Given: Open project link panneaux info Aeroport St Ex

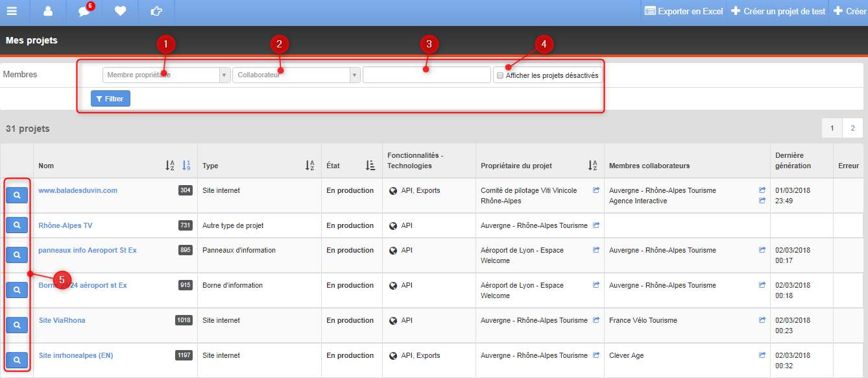Looking at the screenshot, I should click(x=88, y=250).
